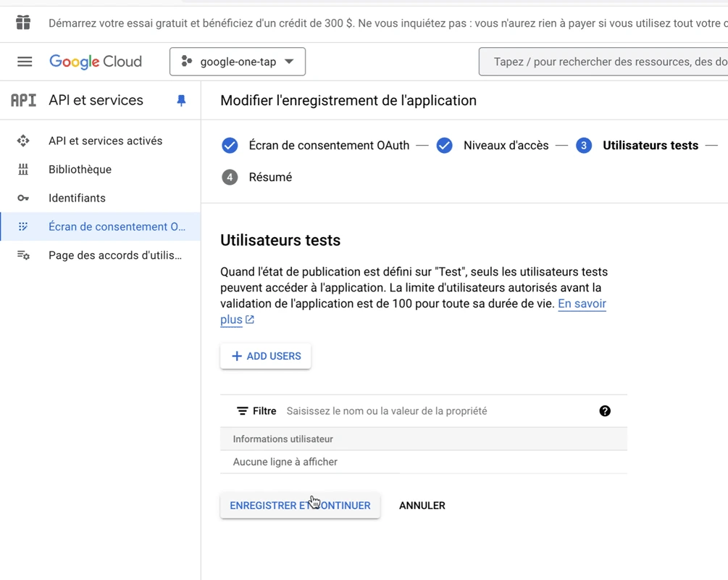The width and height of the screenshot is (728, 580).
Task: Go to Niveaux d'accès step
Action: coord(506,146)
